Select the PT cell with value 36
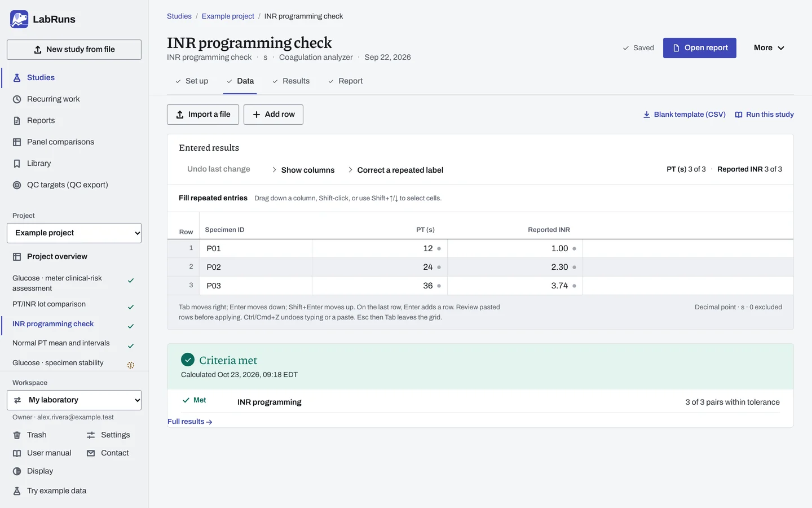Image resolution: width=812 pixels, height=508 pixels. pos(379,286)
